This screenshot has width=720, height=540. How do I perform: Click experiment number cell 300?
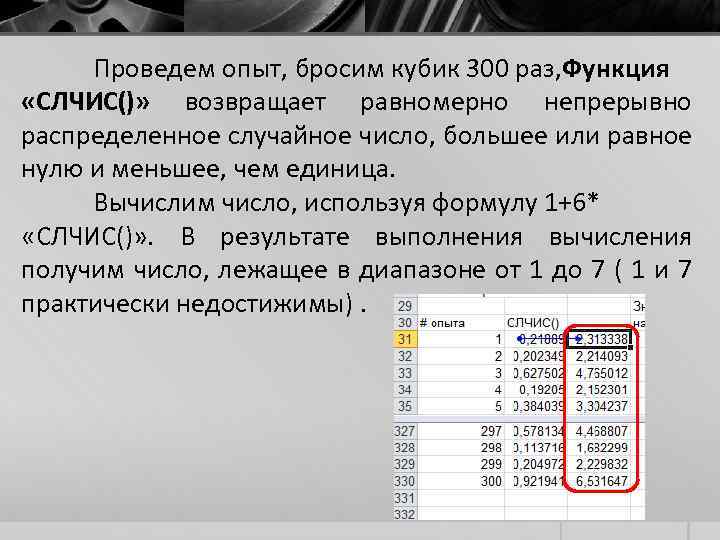(x=461, y=481)
